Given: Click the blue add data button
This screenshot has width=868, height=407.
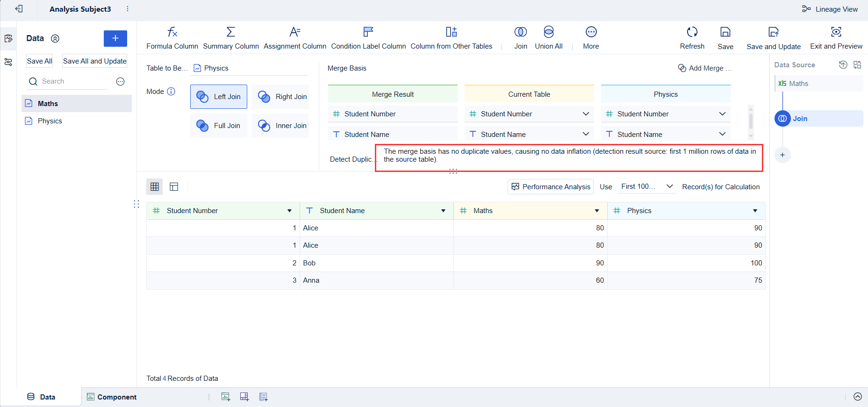Looking at the screenshot, I should 115,38.
